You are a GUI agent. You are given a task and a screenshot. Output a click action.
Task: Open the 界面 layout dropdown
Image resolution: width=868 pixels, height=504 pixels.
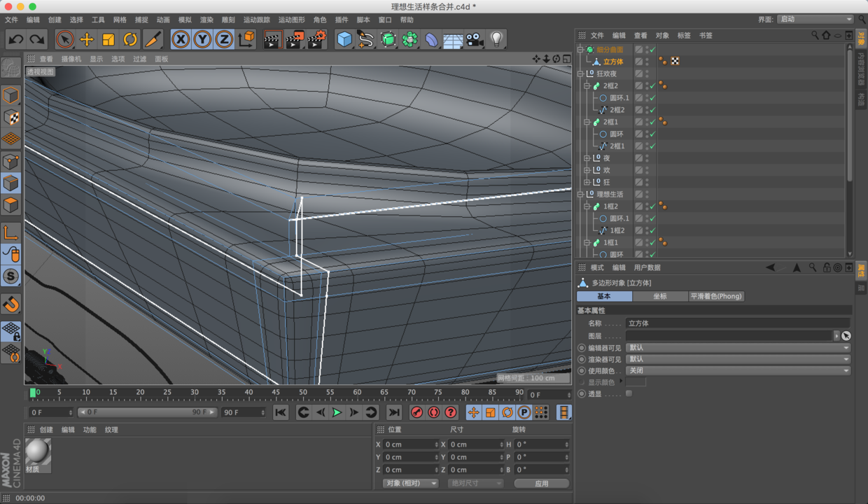tap(815, 19)
